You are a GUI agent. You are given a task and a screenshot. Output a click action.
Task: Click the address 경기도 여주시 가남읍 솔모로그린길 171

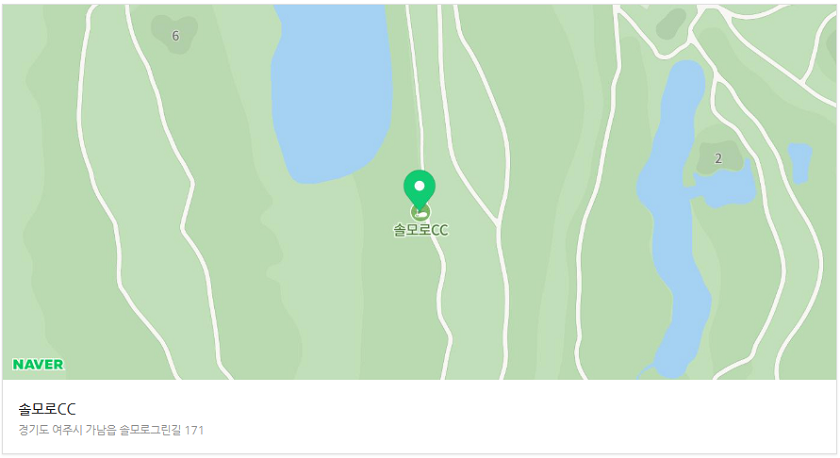pyautogui.click(x=111, y=430)
